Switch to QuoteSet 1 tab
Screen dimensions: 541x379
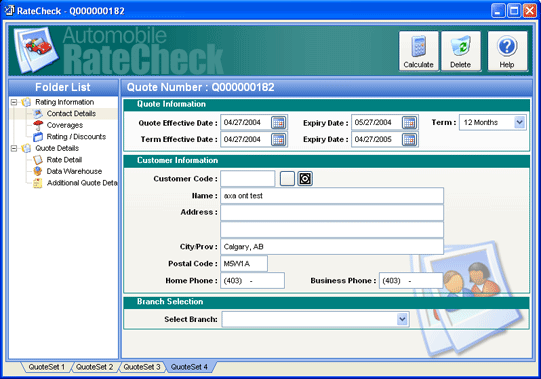tap(47, 367)
